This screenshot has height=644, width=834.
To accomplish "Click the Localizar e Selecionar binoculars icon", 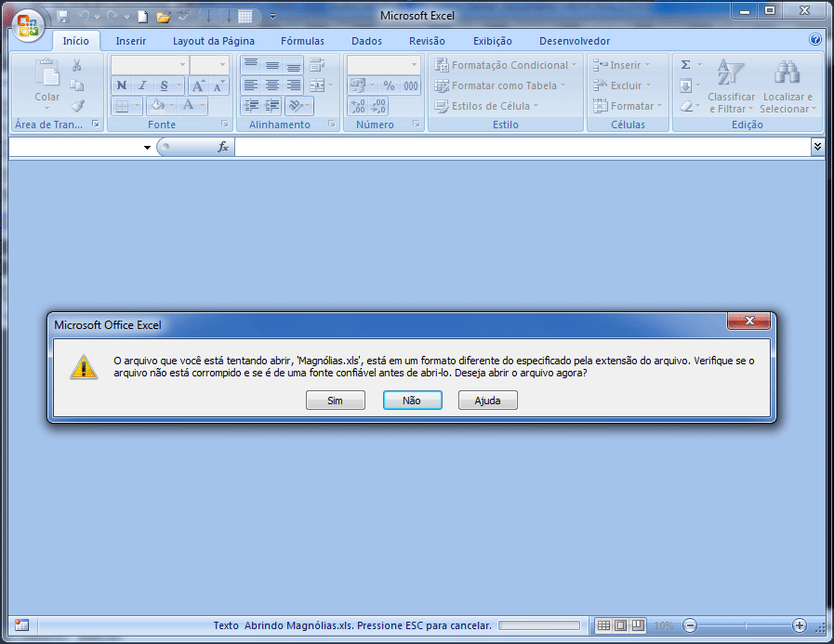I will point(788,73).
